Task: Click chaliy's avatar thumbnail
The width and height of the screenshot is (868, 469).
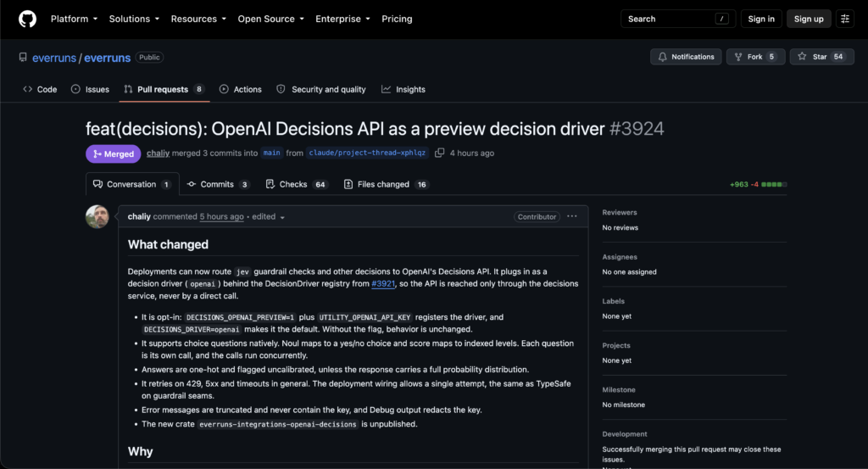Action: click(x=97, y=216)
